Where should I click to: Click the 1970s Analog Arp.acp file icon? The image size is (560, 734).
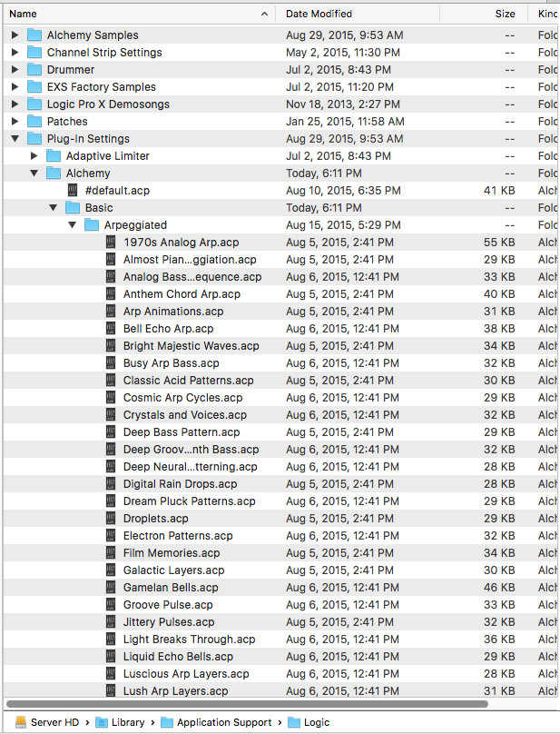click(111, 242)
